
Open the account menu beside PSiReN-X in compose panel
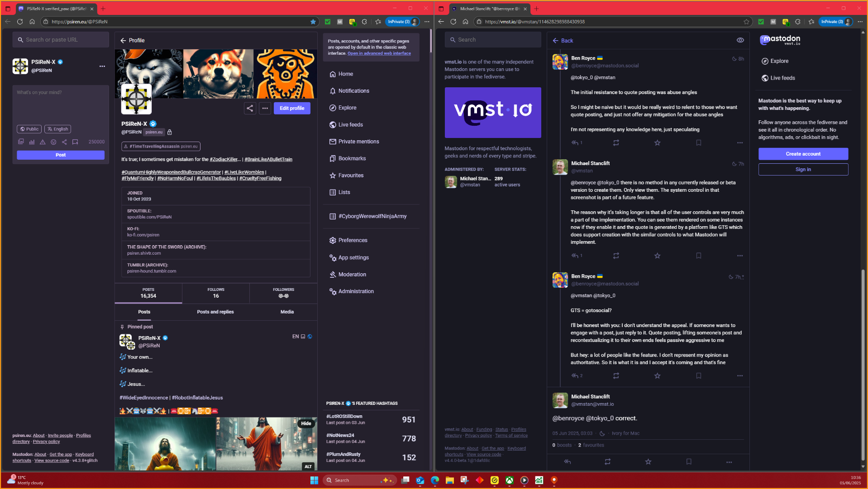[102, 66]
